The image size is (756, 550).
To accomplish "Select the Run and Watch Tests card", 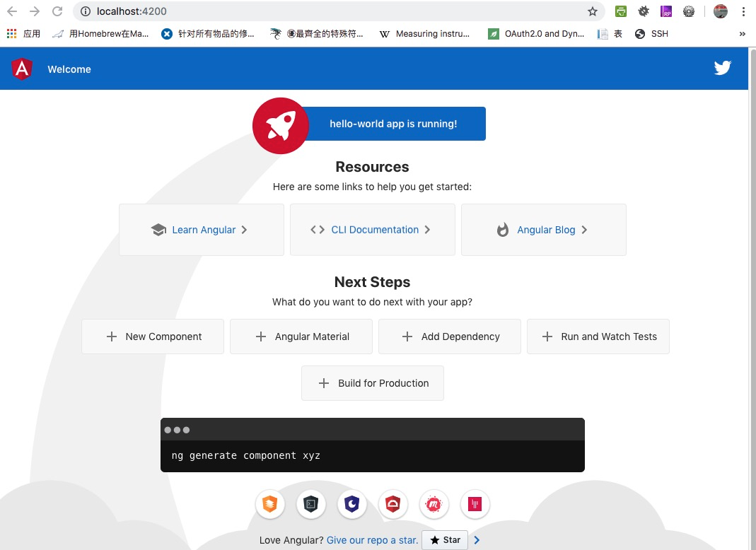I will [598, 337].
